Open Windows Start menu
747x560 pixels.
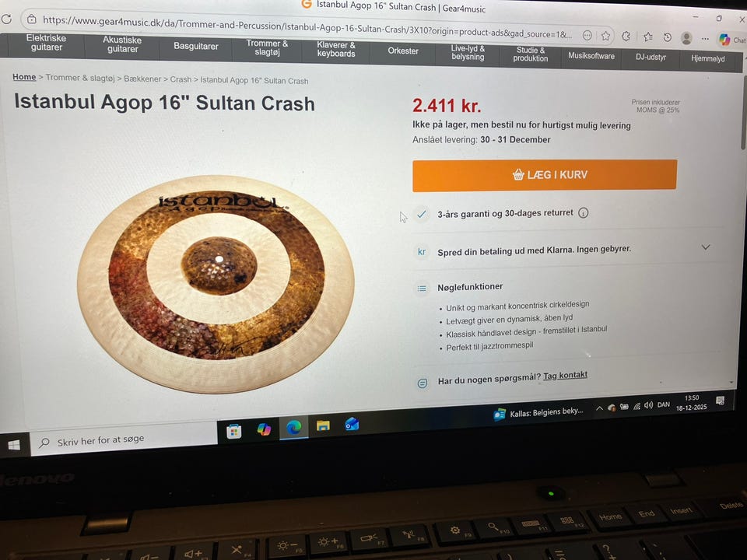(x=14, y=445)
